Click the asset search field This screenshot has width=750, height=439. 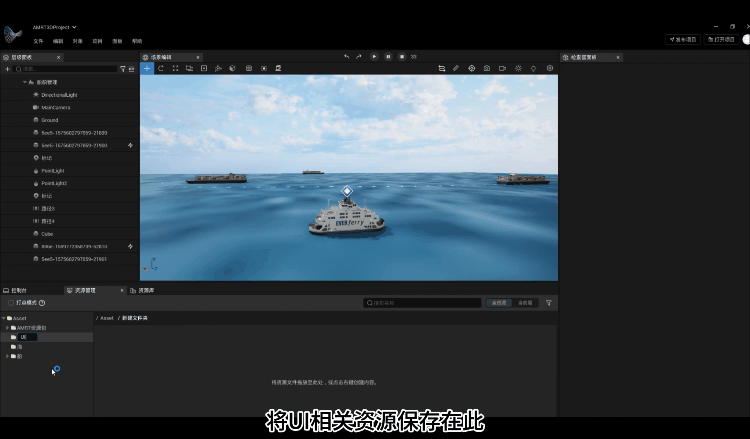click(x=422, y=303)
